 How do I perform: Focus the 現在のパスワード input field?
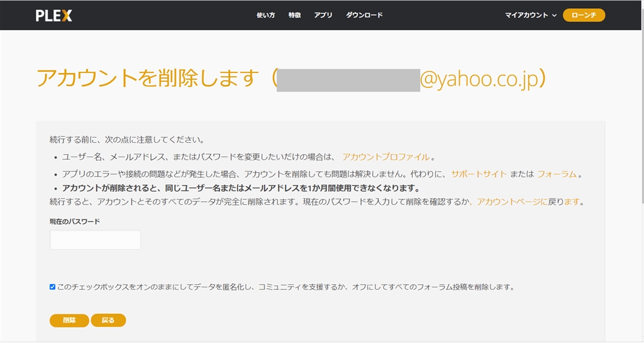(x=96, y=240)
